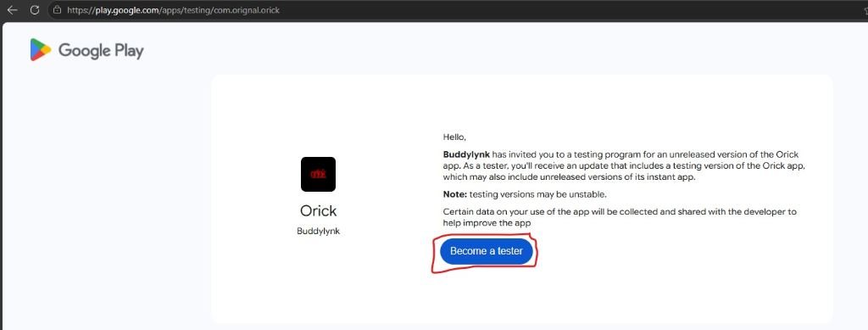Click the 'Certain data on your use' paragraph

click(620, 218)
